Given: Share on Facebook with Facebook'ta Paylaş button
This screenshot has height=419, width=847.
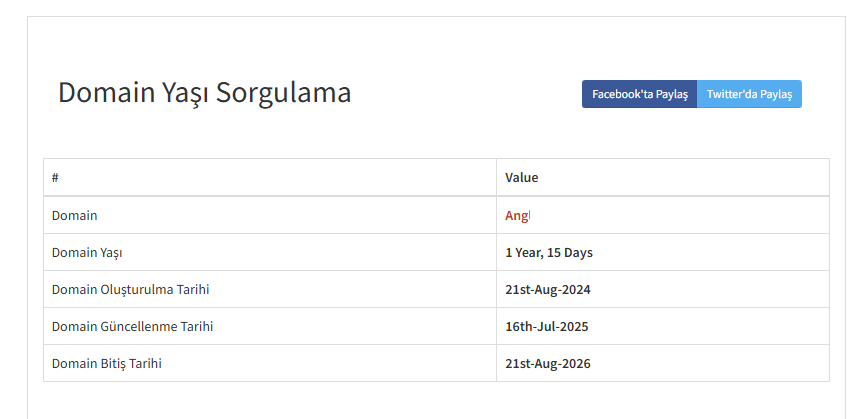Looking at the screenshot, I should (x=640, y=94).
